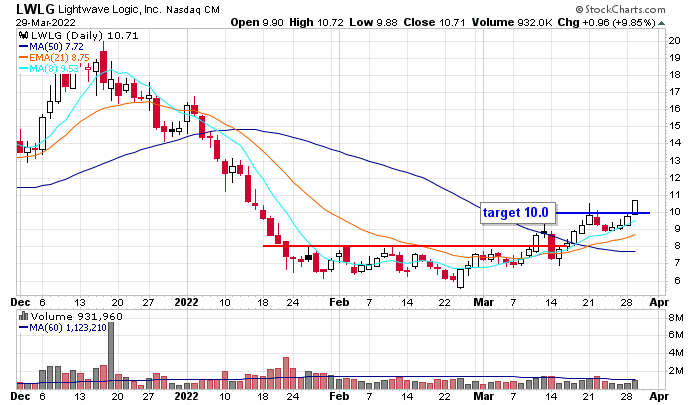
Task: Click the 'target 10.0' annotation box
Action: (x=518, y=213)
